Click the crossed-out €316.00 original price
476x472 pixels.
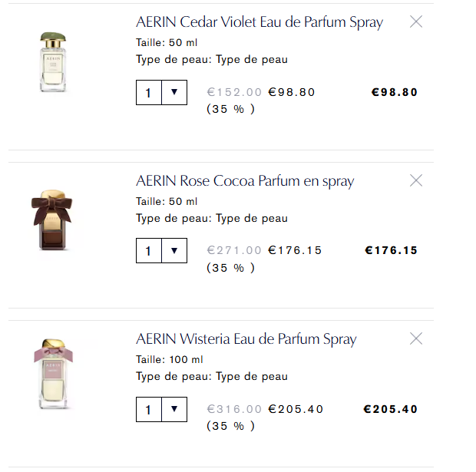click(234, 409)
